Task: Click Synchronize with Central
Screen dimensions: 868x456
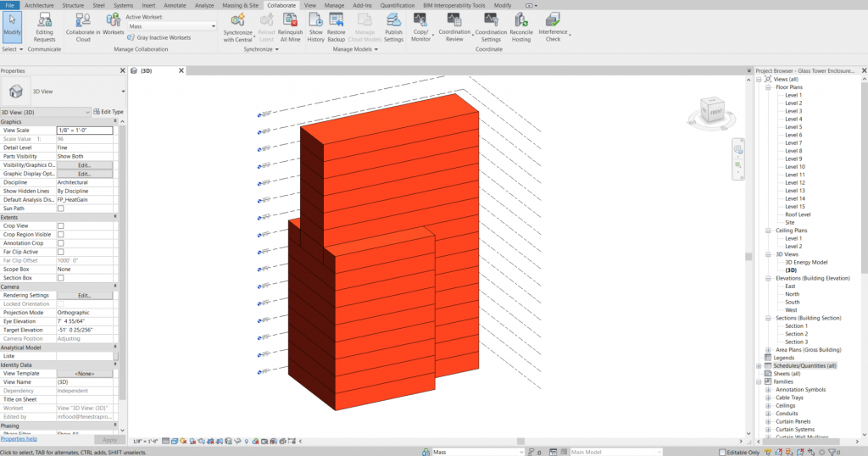Action: (x=238, y=27)
